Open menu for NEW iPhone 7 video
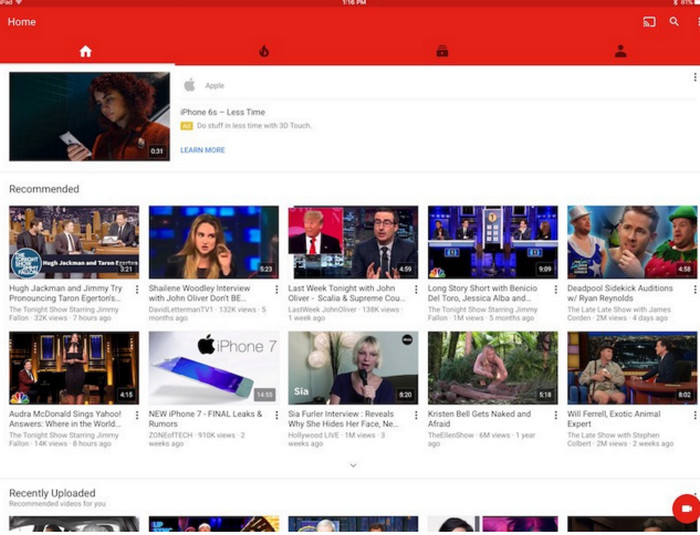Screen dimensions: 700x535 [276, 415]
